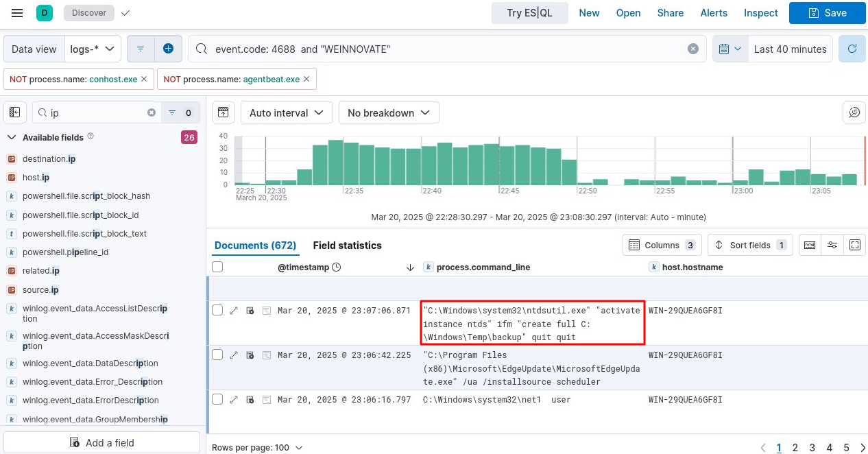Open the Auto interval dropdown
The width and height of the screenshot is (868, 454).
click(x=287, y=112)
